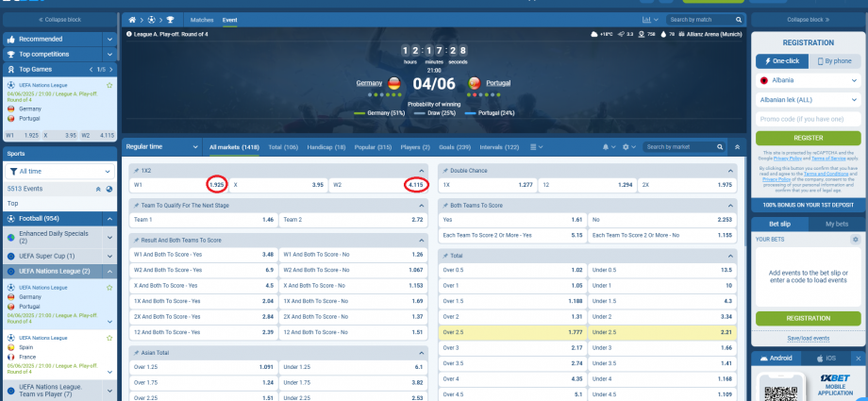This screenshot has width=868, height=401.
Task: Pin the Double Chance market
Action: 445,171
